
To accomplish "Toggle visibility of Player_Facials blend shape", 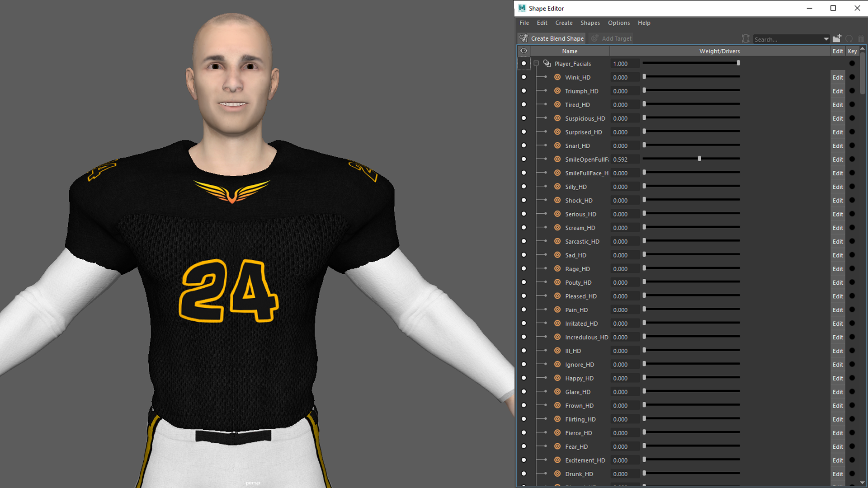I will click(x=524, y=64).
